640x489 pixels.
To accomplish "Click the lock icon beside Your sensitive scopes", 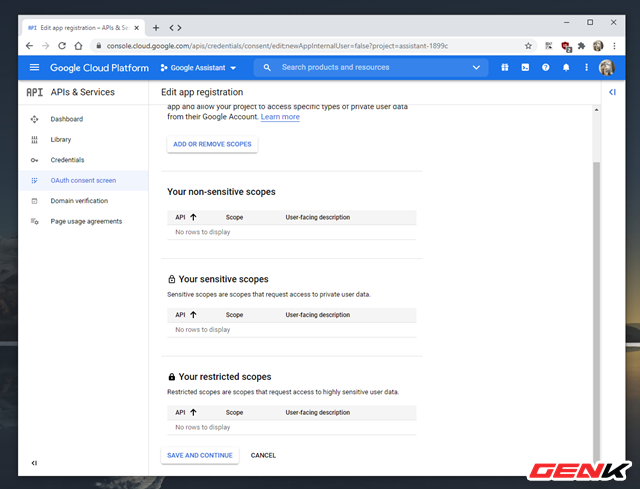I will click(x=171, y=279).
